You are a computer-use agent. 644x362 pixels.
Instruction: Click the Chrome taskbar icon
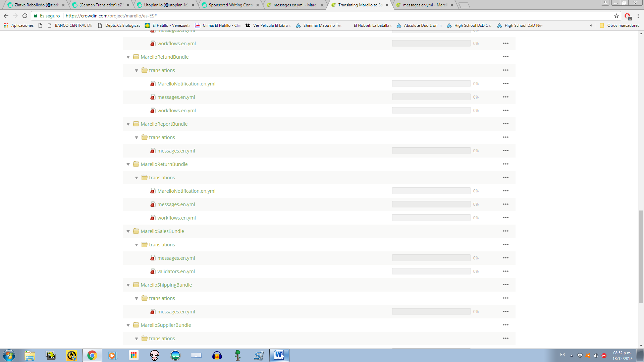point(92,355)
